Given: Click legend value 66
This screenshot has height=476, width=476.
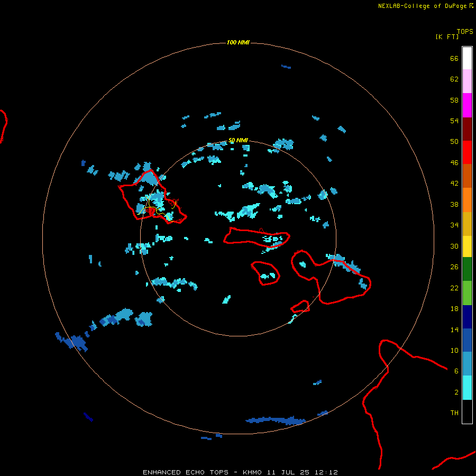Looking at the screenshot, I should (x=454, y=58).
